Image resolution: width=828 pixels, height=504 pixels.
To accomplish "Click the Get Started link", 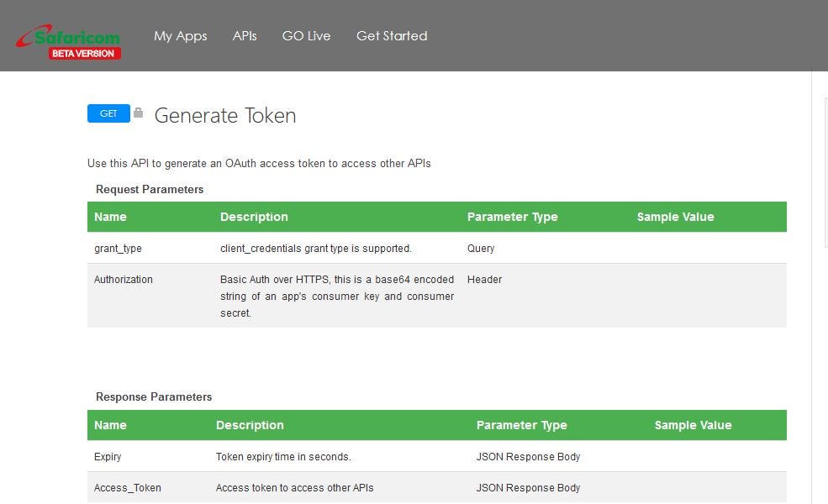I will pos(392,35).
